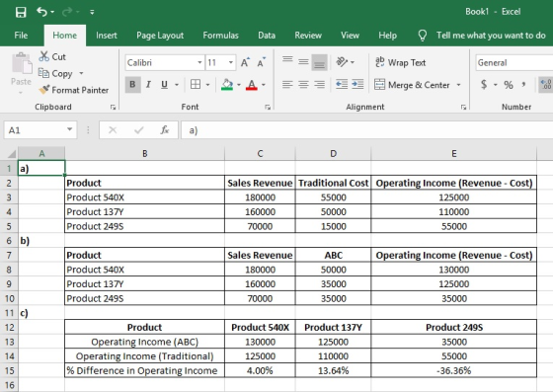
Task: Open the Font group dialog launcher
Action: coord(268,108)
